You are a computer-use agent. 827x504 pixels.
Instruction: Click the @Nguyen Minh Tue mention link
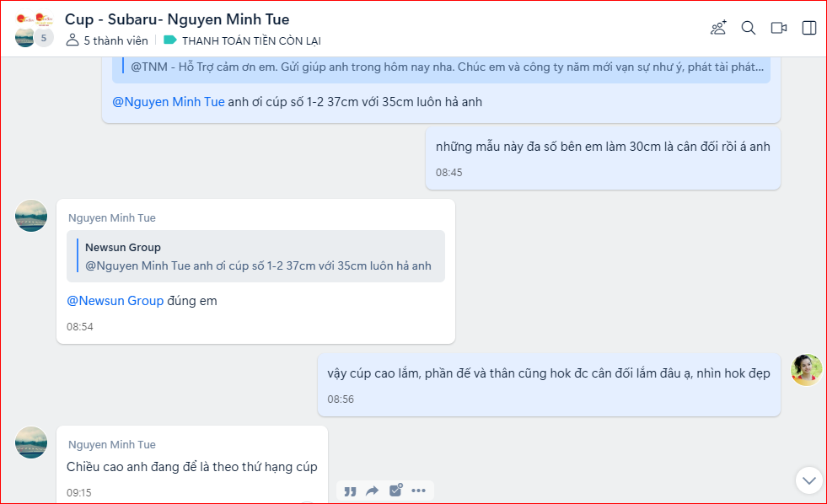169,102
